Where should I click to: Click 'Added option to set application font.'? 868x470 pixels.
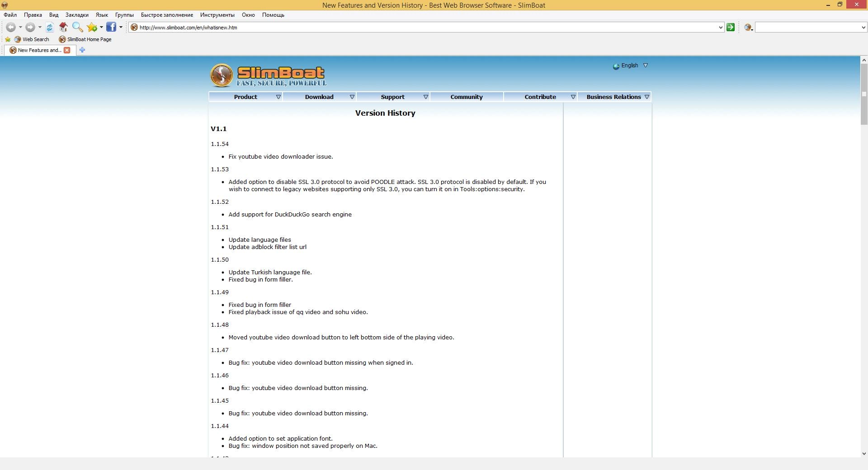coord(280,439)
